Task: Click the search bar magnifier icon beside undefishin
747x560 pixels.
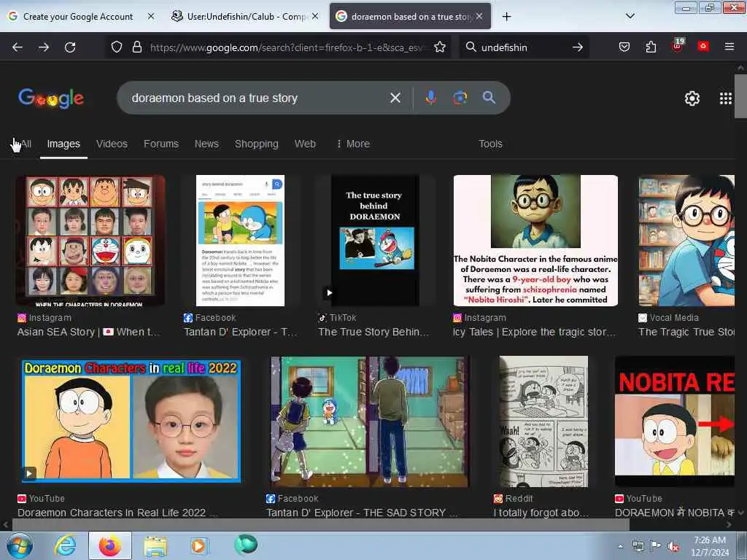Action: tap(471, 47)
